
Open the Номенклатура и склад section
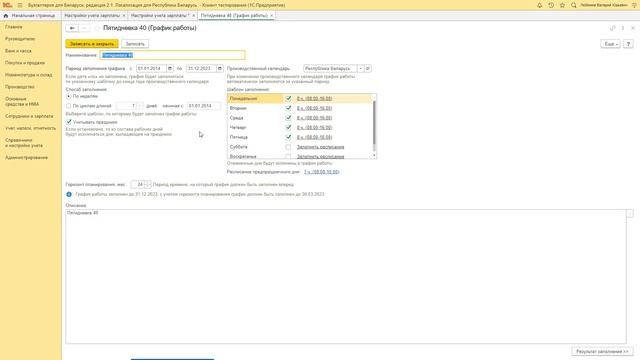[x=29, y=75]
